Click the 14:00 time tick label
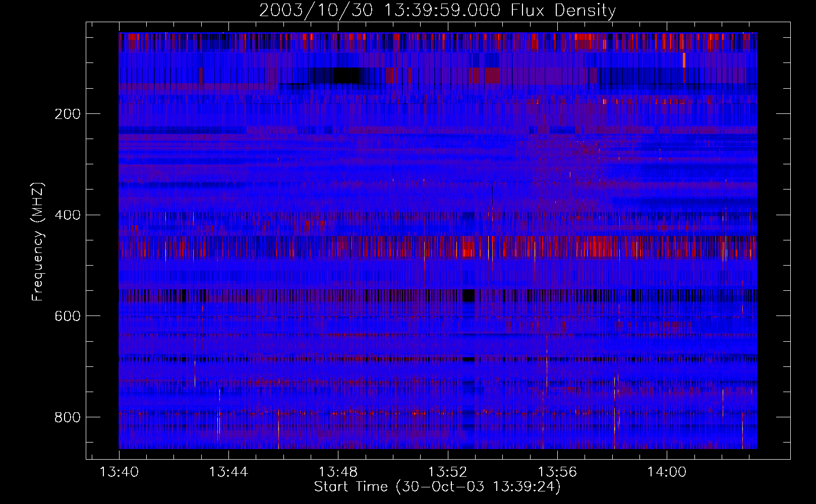 pos(667,472)
